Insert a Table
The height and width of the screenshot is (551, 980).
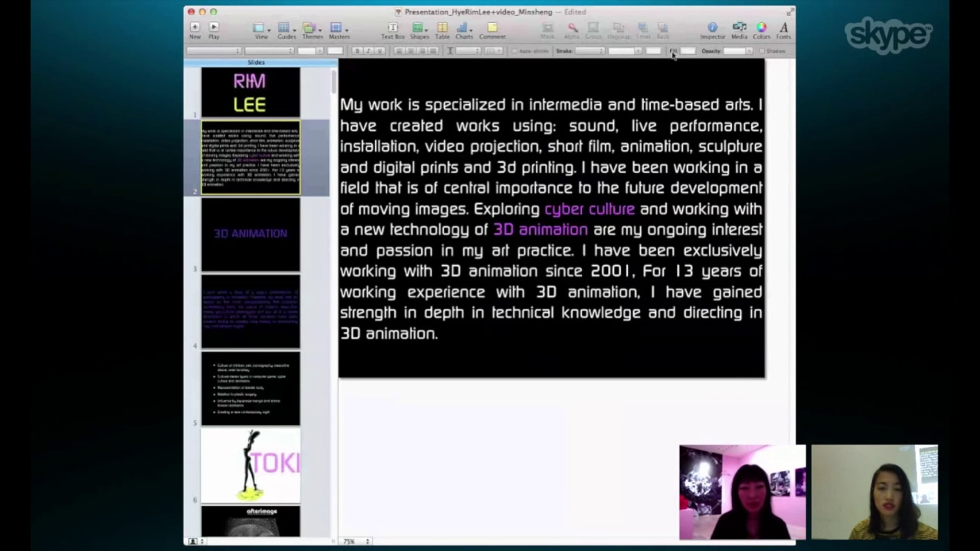442,28
